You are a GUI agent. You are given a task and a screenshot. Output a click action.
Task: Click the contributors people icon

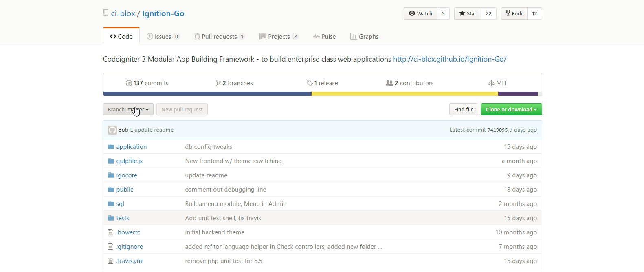[x=389, y=83]
